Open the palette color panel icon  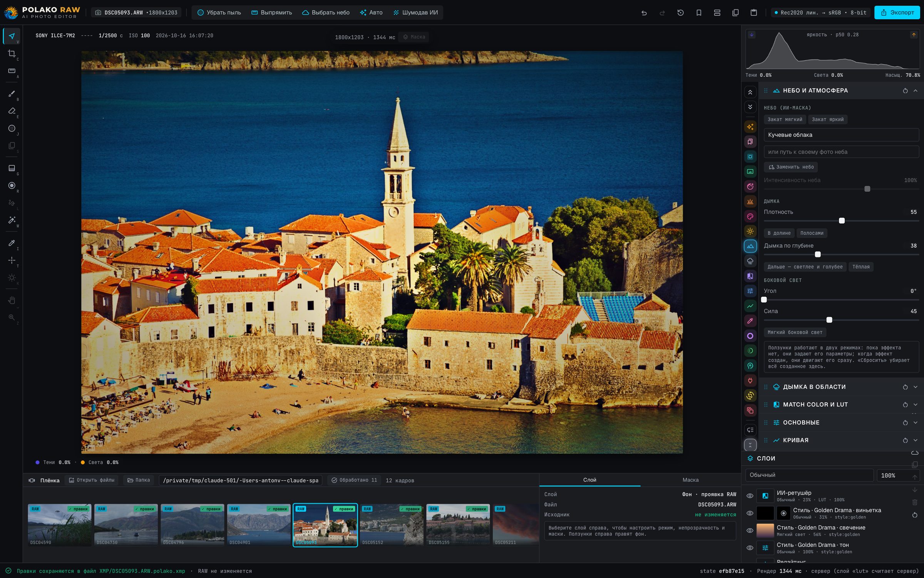coord(750,217)
